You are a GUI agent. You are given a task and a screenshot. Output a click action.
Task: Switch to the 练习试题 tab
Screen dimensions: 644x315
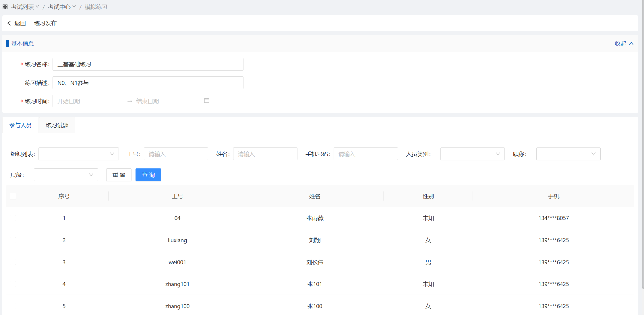[x=57, y=125]
